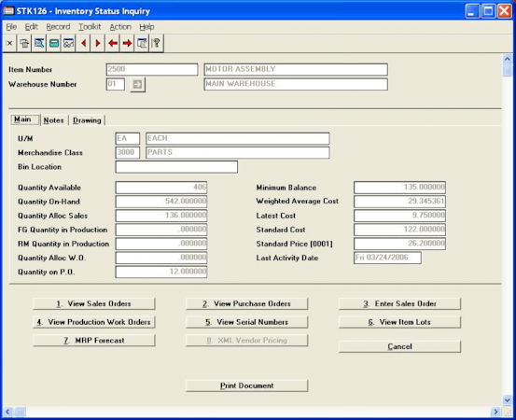Screen dimensions: 516x420
Task: Click the vertical scrollbar down arrow
Action: click(x=507, y=399)
